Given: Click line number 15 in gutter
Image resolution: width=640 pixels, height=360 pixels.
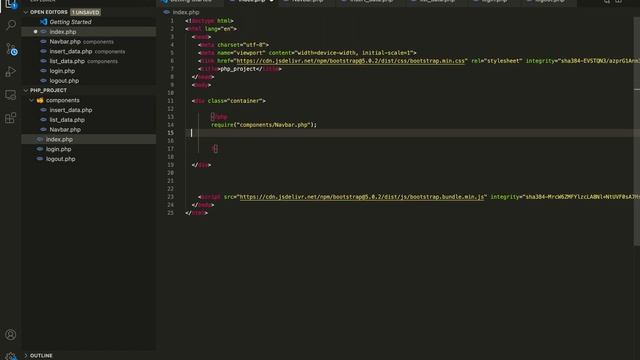Looking at the screenshot, I should (x=170, y=133).
